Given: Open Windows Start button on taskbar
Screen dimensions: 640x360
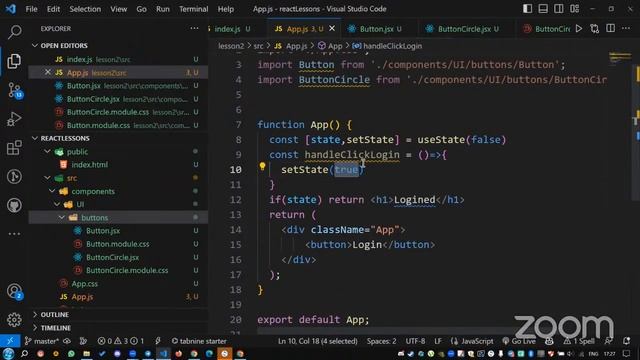Looking at the screenshot, I should coord(8,353).
